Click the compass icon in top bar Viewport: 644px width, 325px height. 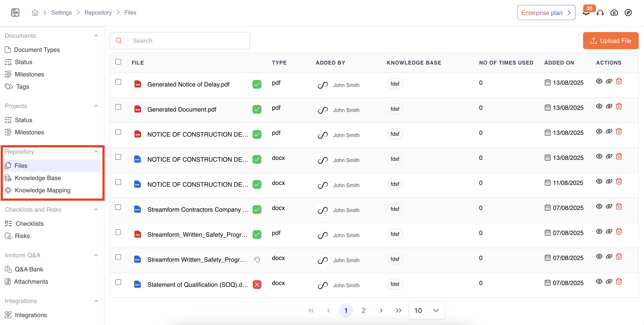click(628, 13)
